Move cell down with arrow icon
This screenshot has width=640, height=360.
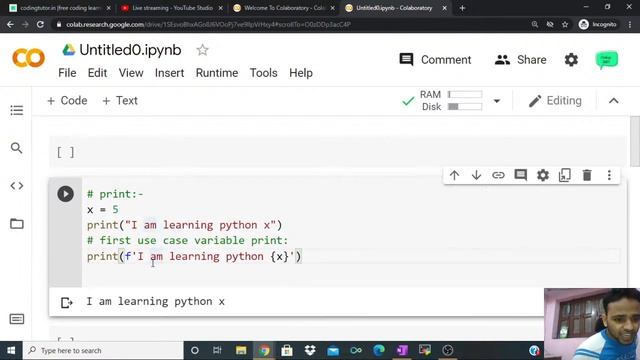[x=476, y=176]
